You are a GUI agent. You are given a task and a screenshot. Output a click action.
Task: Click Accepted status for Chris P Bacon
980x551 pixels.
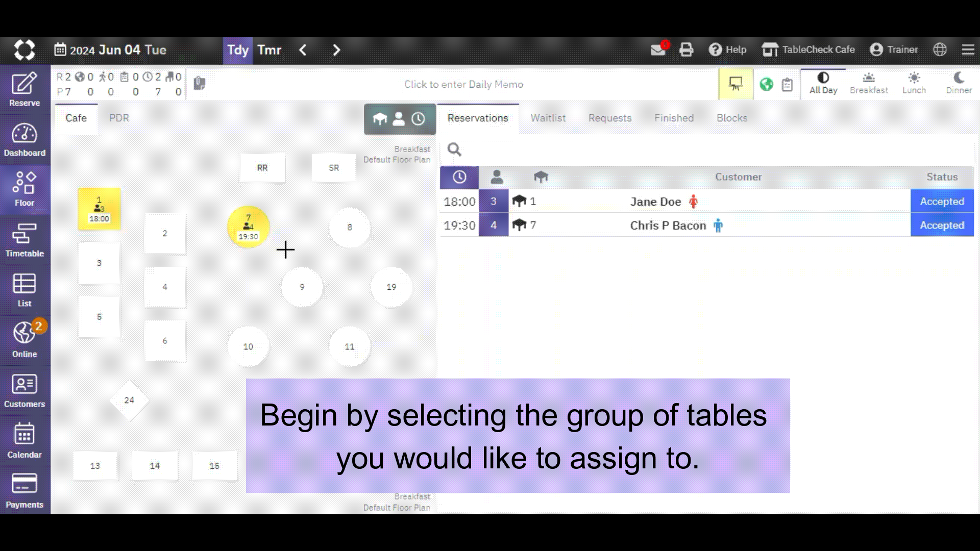point(942,226)
